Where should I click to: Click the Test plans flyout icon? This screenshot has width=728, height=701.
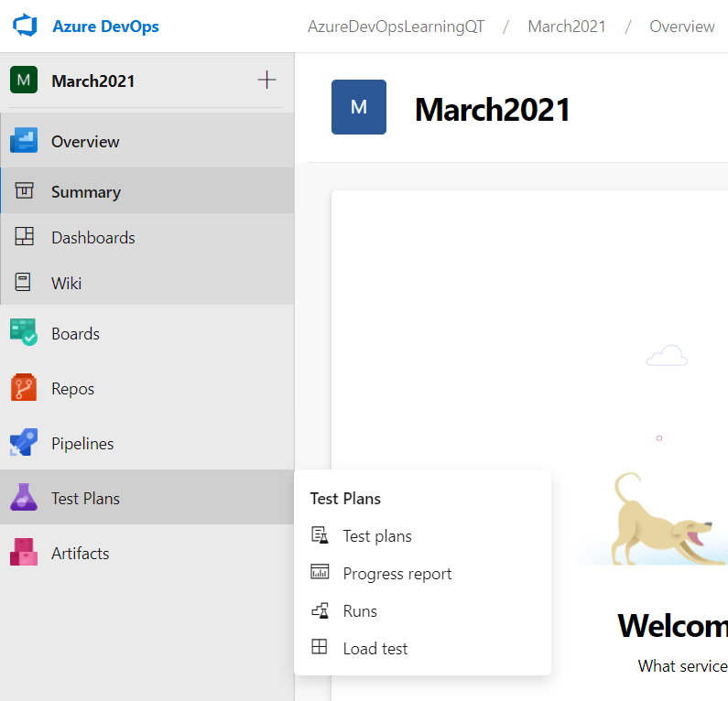[320, 535]
